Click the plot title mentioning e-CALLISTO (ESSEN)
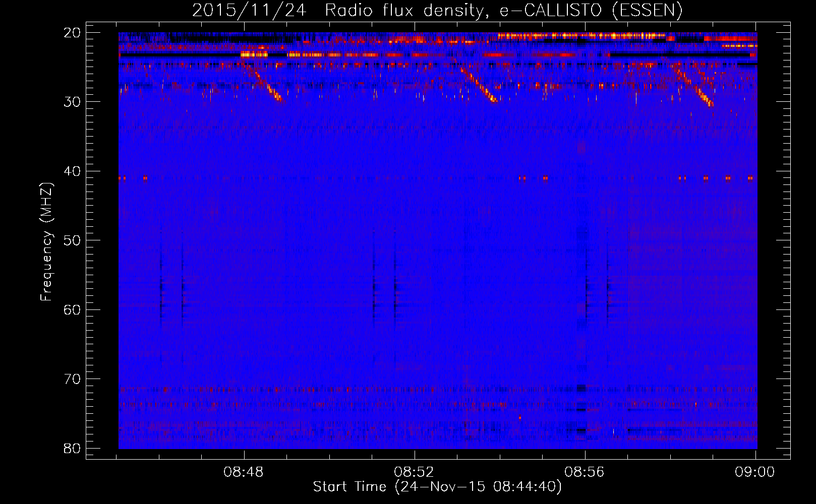Image resolution: width=816 pixels, height=504 pixels. (437, 11)
